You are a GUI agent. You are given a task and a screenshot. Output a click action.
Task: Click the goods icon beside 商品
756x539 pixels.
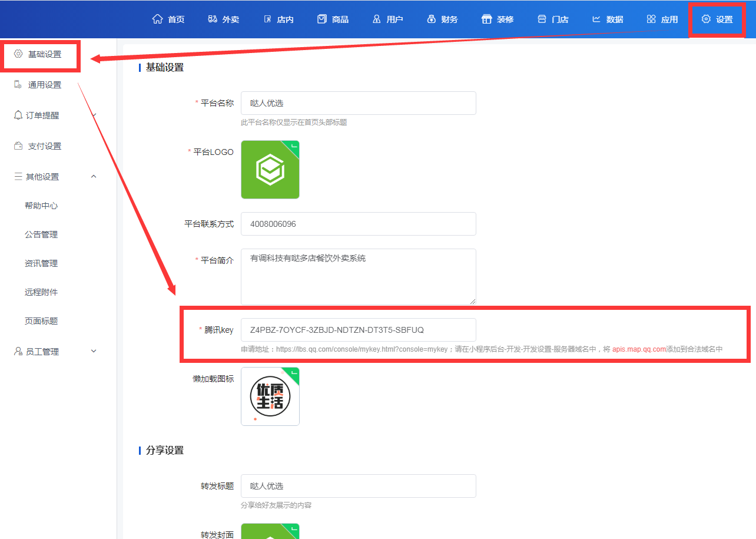tap(321, 19)
